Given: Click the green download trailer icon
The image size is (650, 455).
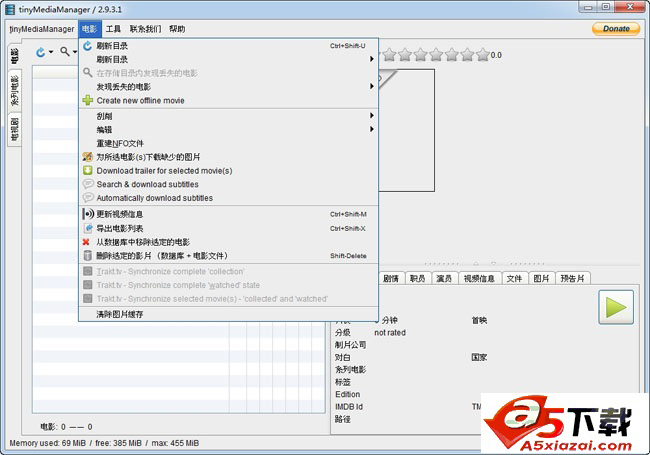Looking at the screenshot, I should (x=87, y=170).
